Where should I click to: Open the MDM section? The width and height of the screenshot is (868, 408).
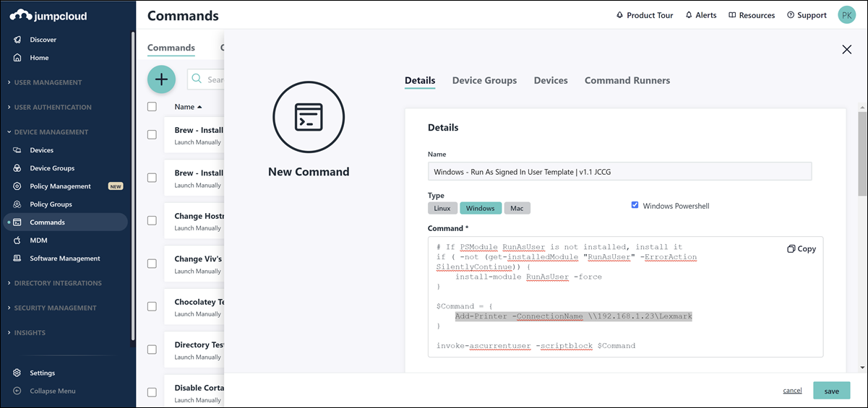pos(38,240)
